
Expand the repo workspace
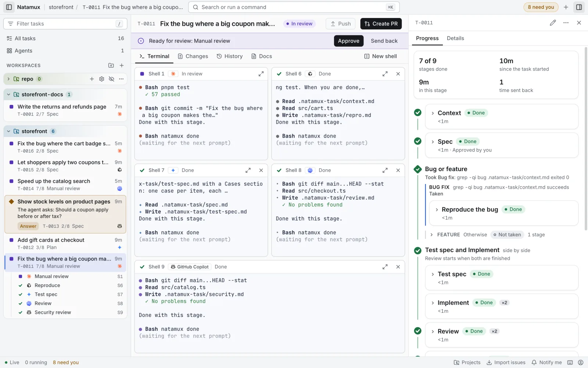tap(8, 79)
